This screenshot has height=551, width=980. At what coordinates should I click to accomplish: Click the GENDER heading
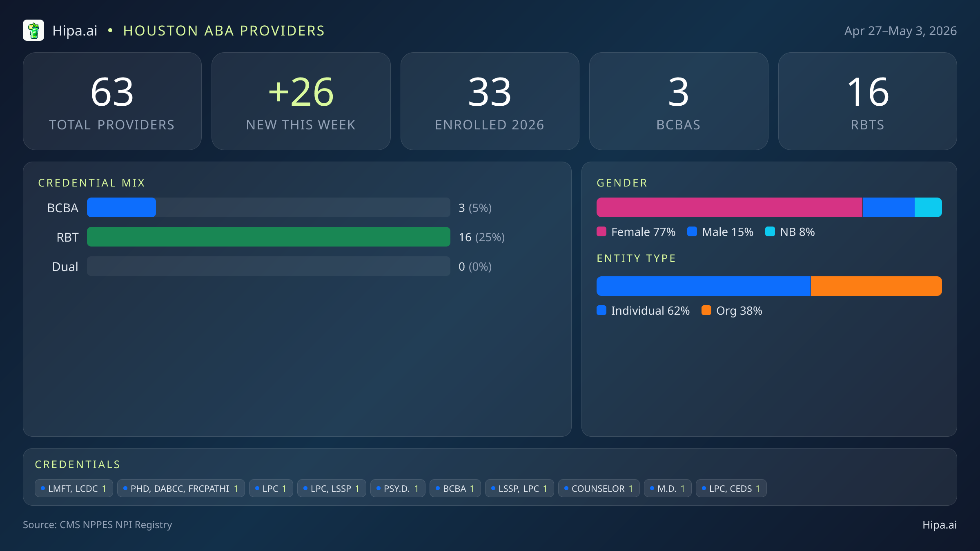pos(622,183)
